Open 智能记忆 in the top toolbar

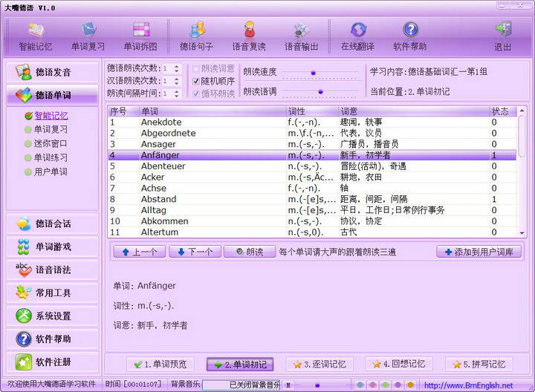click(36, 36)
